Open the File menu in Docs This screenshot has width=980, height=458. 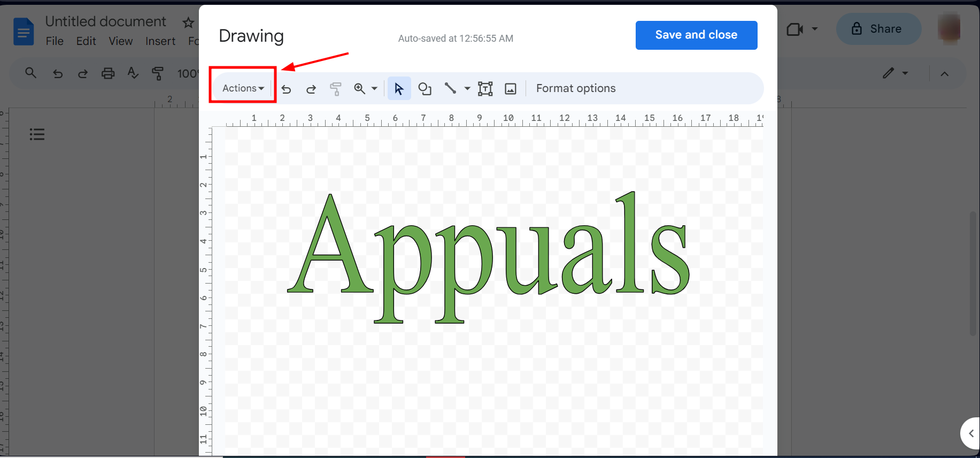pos(55,41)
